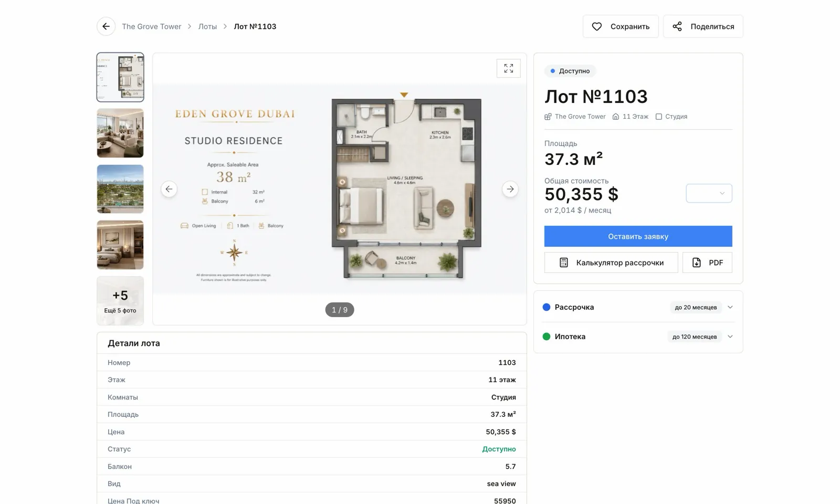Image resolution: width=840 pixels, height=504 pixels.
Task: Click the Оставить заявку button
Action: pyautogui.click(x=638, y=236)
